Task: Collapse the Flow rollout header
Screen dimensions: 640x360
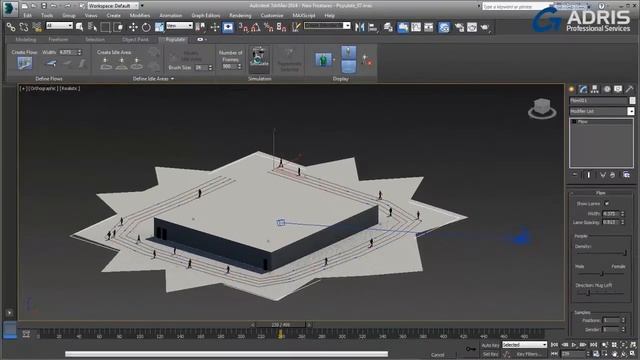Action: pyautogui.click(x=600, y=193)
